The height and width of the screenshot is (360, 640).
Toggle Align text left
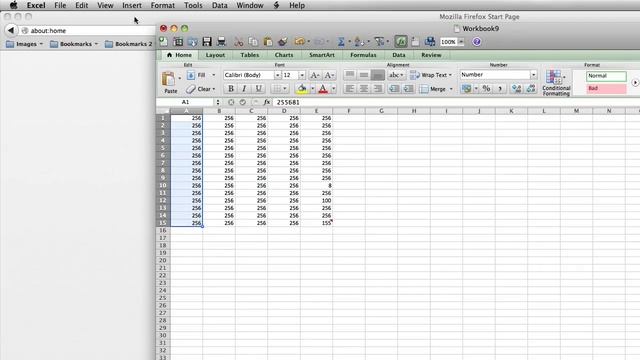click(349, 89)
